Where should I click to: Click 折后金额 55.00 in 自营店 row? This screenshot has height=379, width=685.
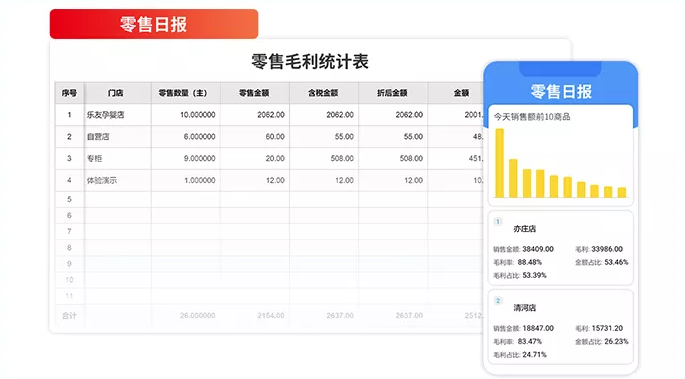(413, 137)
